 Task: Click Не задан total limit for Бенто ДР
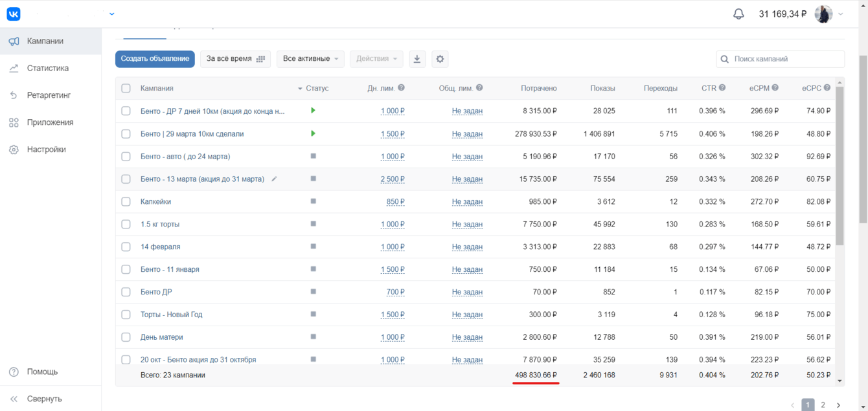[x=467, y=293]
